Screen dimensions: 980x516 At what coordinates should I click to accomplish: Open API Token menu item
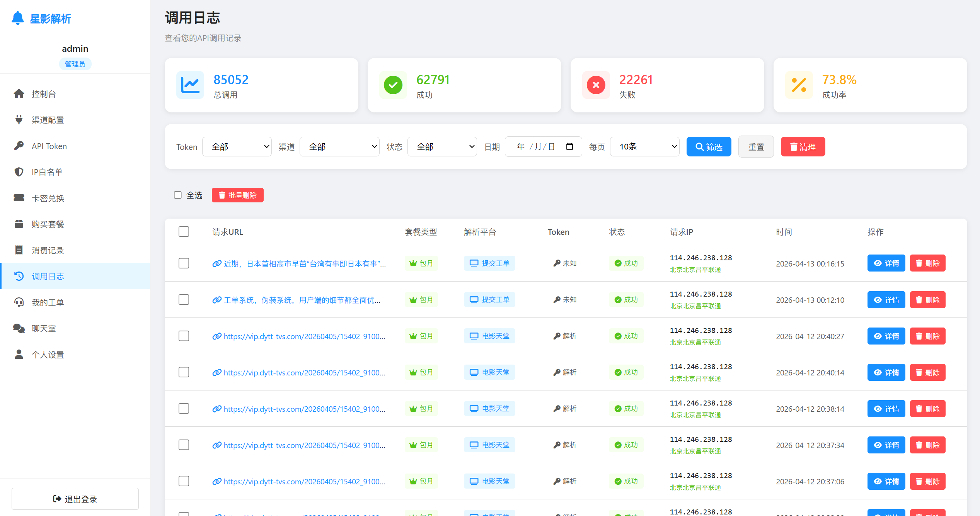[75, 146]
